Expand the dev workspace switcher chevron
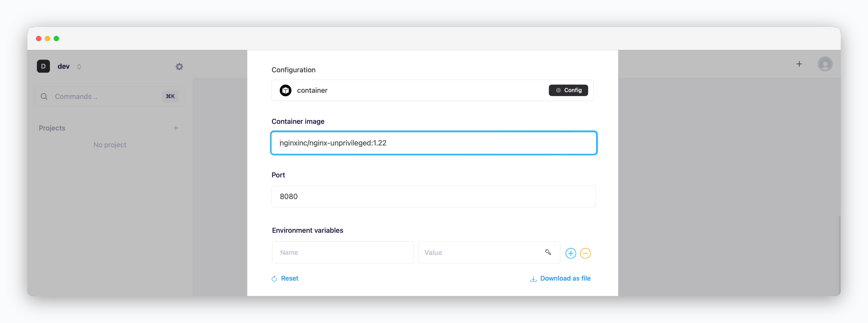 79,67
